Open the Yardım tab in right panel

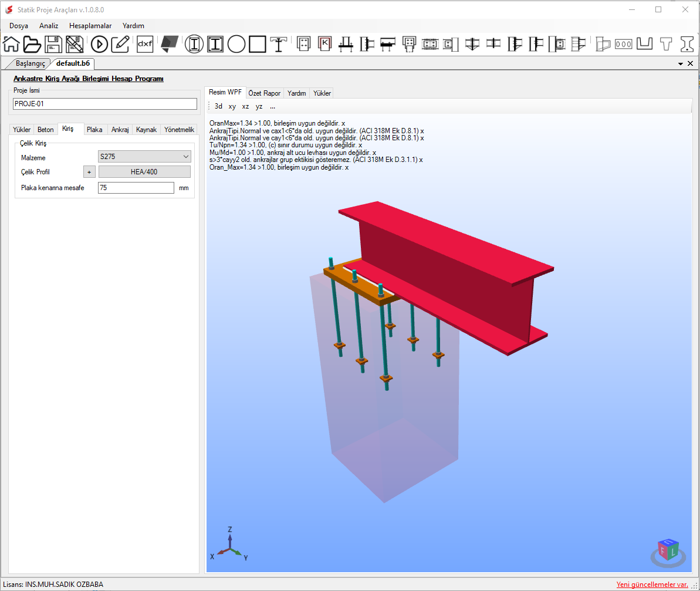296,93
